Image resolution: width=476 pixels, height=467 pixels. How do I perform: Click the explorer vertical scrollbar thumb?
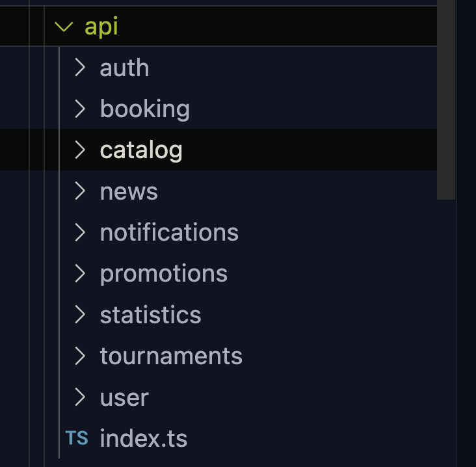click(x=446, y=100)
